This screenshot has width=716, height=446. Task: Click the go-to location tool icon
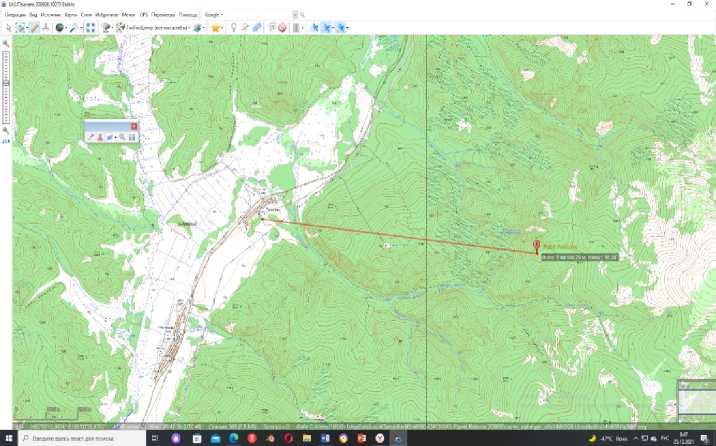46,28
